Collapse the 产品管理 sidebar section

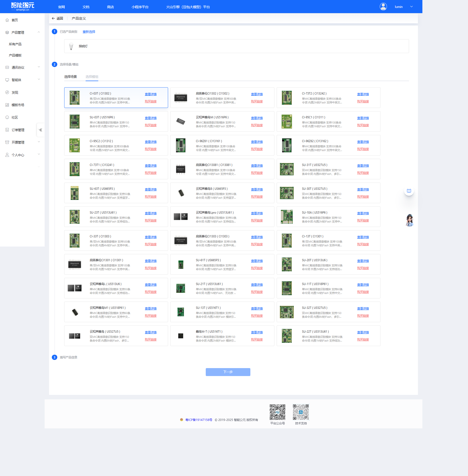click(39, 32)
